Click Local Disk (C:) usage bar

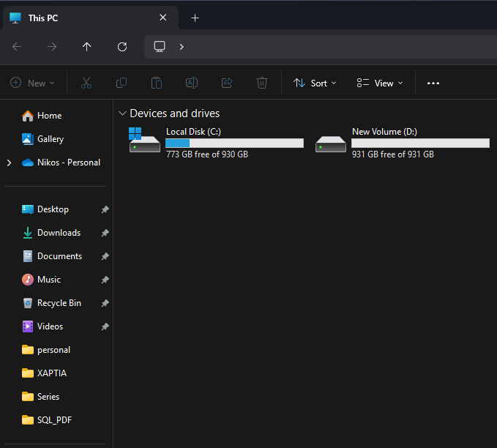(x=234, y=143)
